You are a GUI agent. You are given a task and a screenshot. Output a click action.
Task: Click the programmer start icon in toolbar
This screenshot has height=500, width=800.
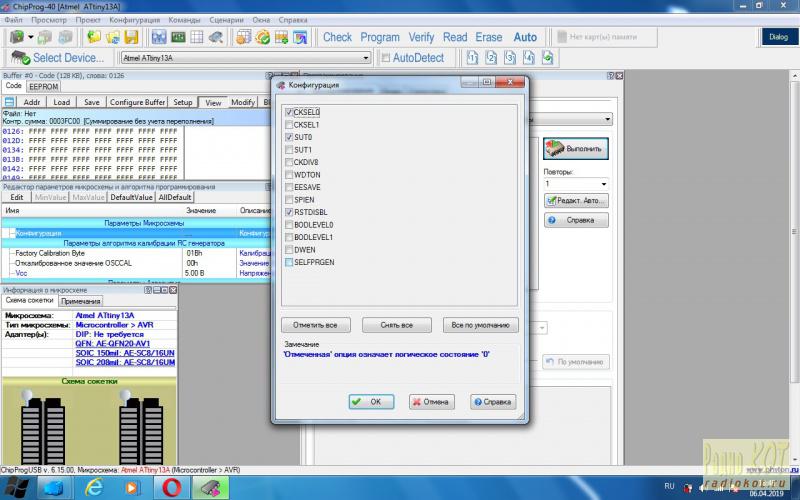coord(17,37)
